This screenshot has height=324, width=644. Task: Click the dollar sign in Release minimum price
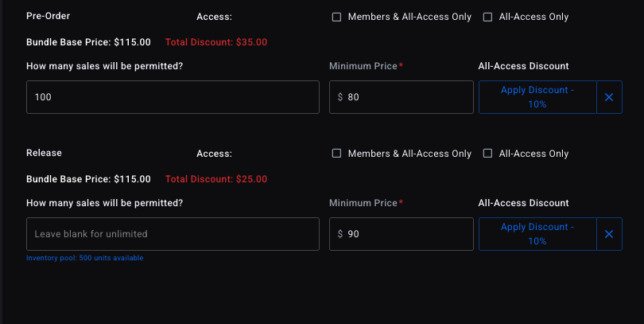340,234
